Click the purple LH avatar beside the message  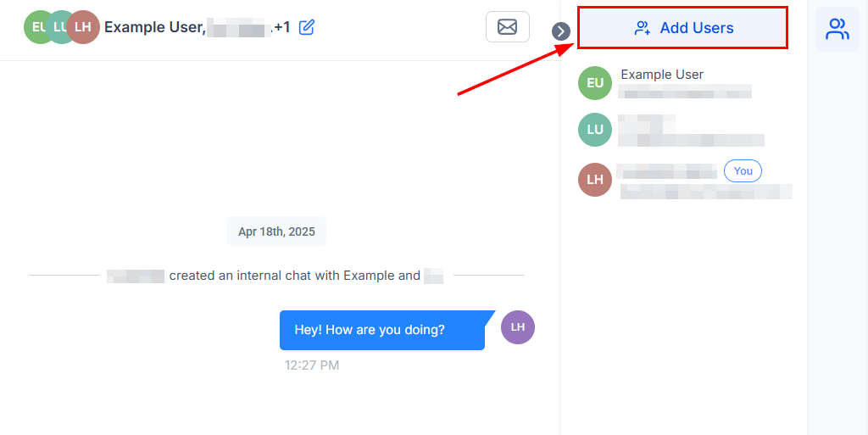518,326
